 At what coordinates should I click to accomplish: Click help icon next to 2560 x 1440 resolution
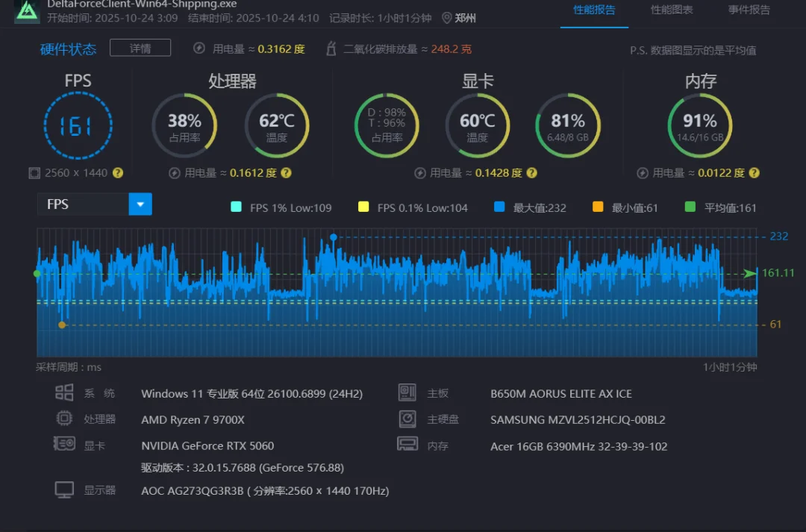click(x=118, y=173)
